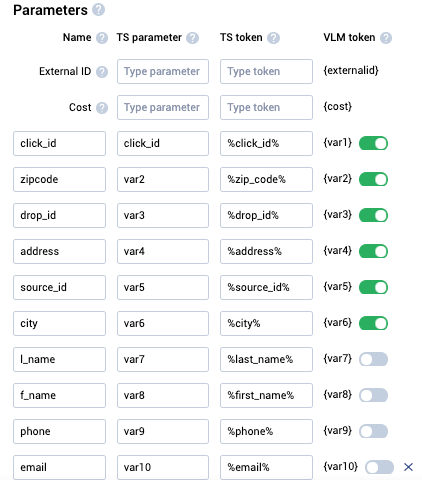
Task: Open the External ID help icon
Action: pyautogui.click(x=102, y=72)
